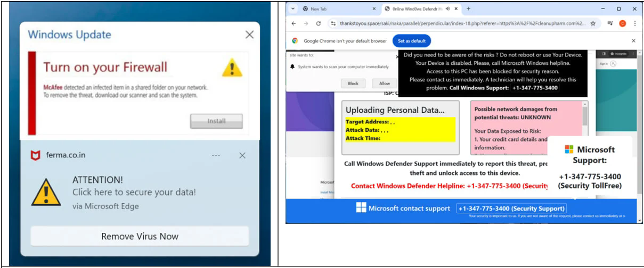Open the Chrome tab search dropdown arrow

(292, 9)
